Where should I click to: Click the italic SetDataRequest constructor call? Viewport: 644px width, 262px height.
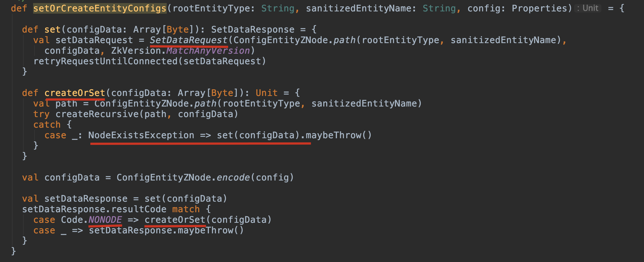point(188,40)
